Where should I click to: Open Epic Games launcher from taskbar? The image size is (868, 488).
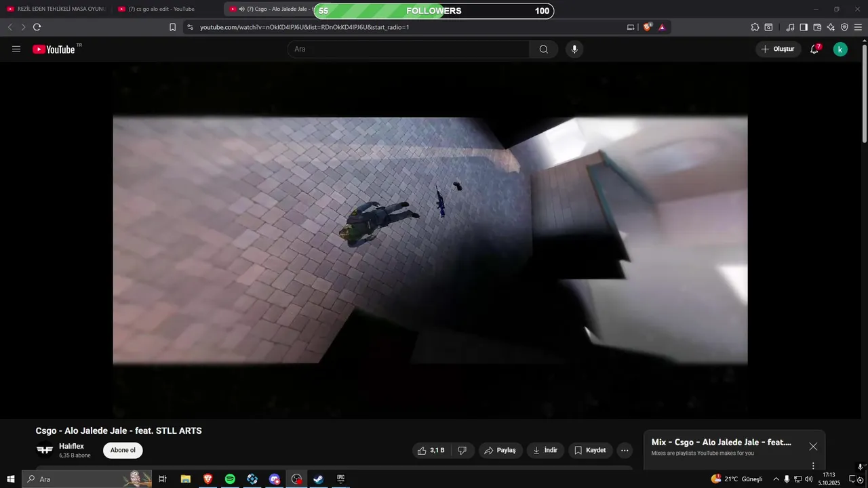pos(340,479)
